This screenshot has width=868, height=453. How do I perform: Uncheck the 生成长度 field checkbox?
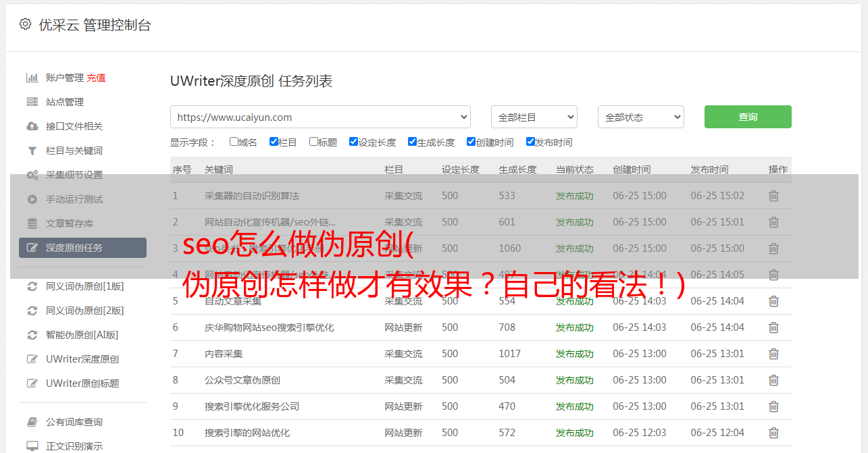point(412,142)
